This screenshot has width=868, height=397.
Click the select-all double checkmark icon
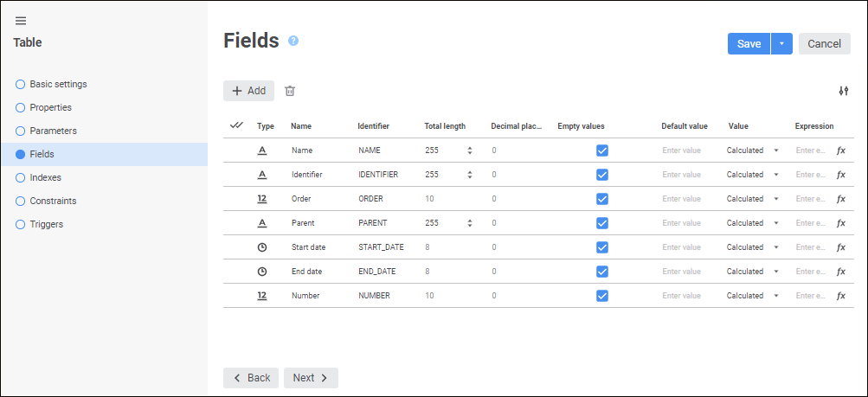[x=236, y=125]
